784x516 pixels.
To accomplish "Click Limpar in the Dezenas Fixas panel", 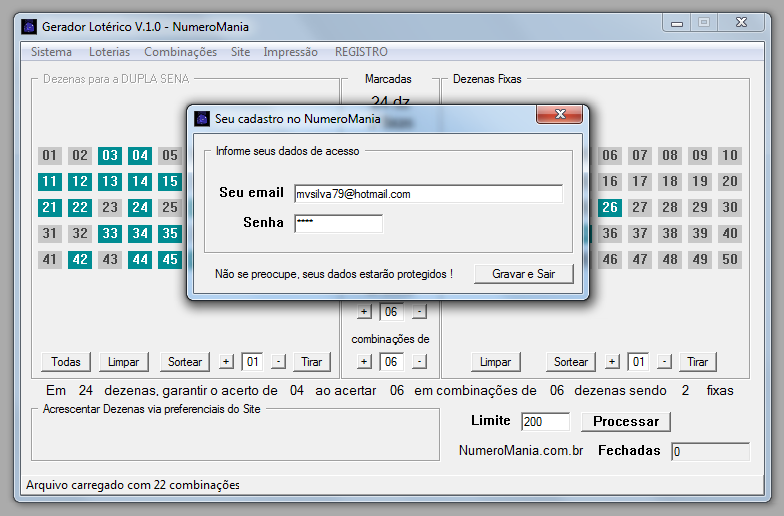I will coord(496,362).
